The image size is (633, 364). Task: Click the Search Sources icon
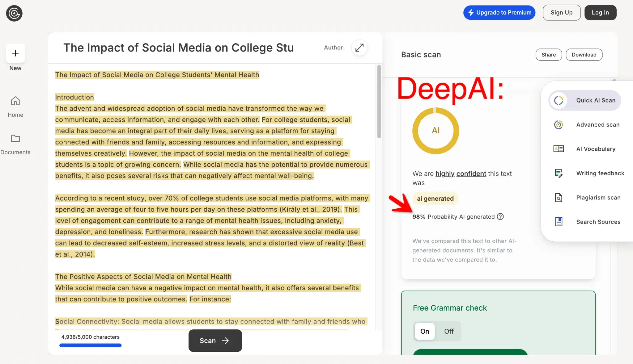point(559,222)
